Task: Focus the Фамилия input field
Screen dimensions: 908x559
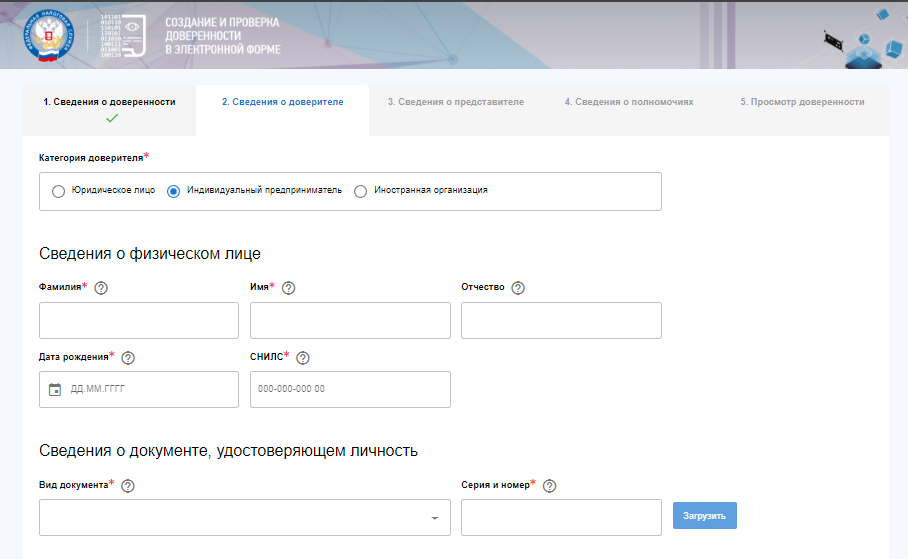Action: (139, 320)
